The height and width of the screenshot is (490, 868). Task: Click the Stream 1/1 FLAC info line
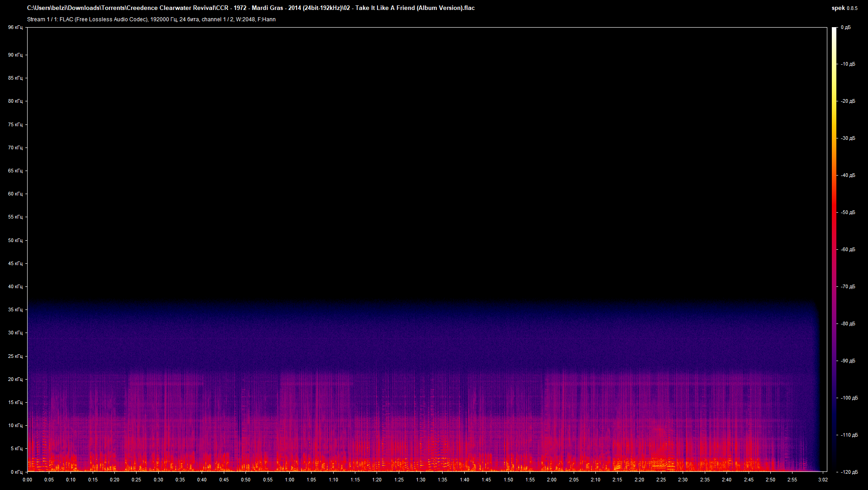151,19
